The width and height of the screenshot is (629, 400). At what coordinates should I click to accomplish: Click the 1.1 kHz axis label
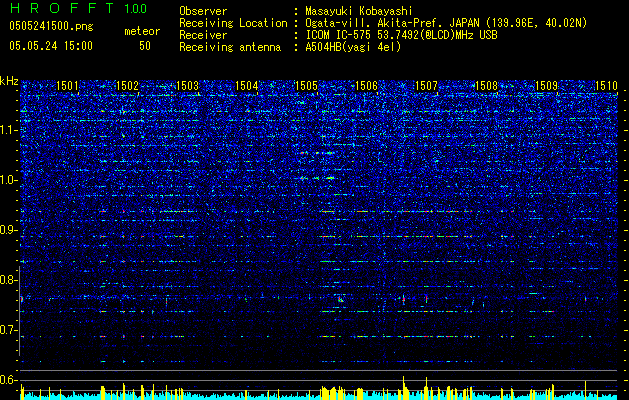click(x=9, y=130)
